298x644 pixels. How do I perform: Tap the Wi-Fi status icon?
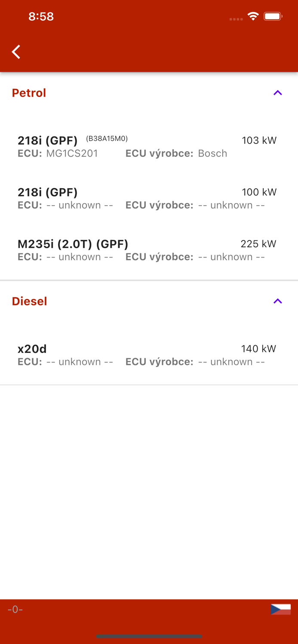point(253,16)
